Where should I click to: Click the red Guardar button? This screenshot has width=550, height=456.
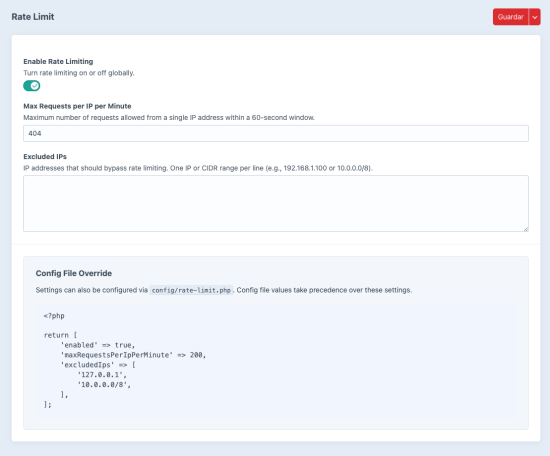point(510,17)
